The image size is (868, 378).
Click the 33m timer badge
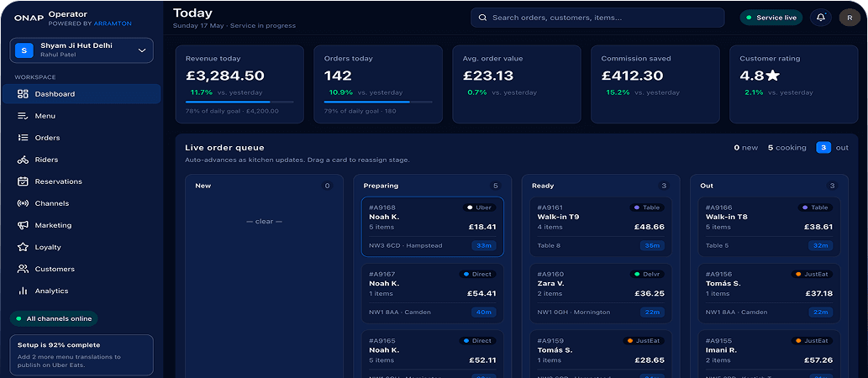pyautogui.click(x=484, y=246)
